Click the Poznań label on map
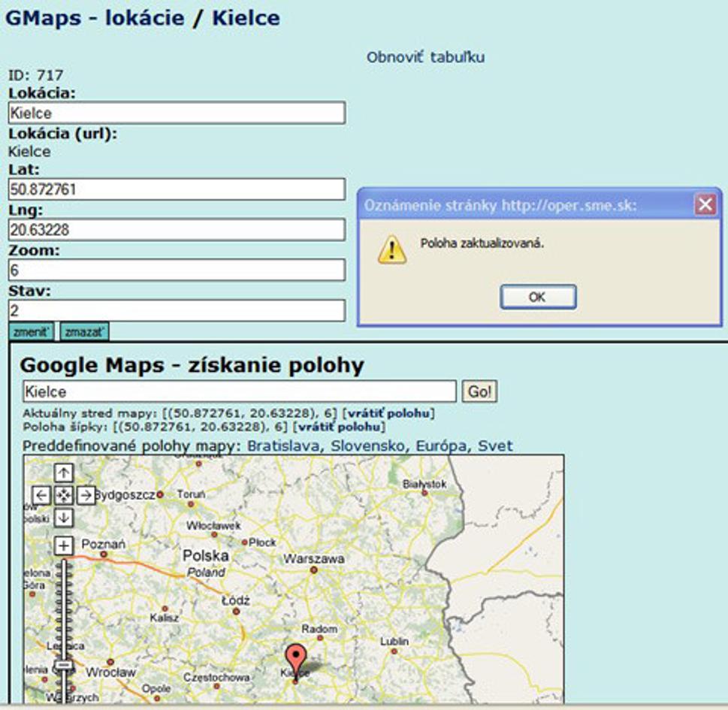This screenshot has height=710, width=728. 103,544
